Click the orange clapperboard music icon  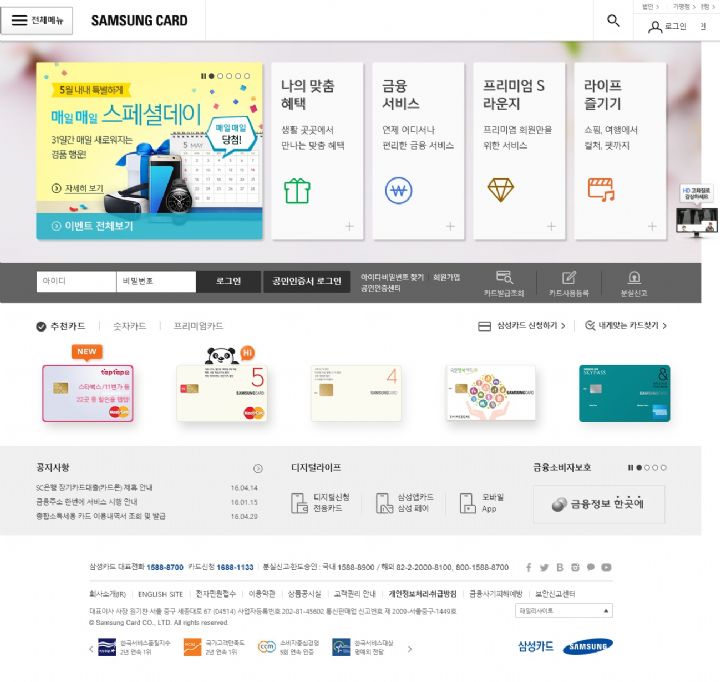pos(601,190)
